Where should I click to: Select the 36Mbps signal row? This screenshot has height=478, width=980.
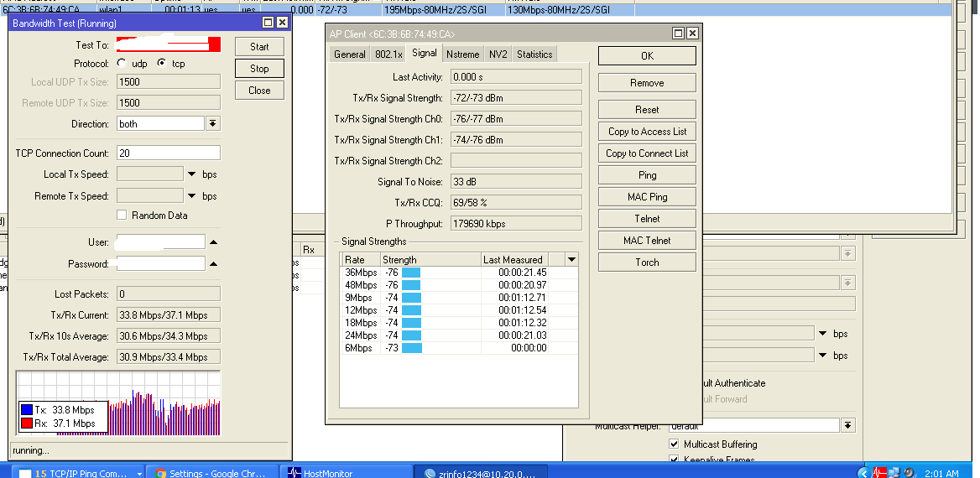pyautogui.click(x=459, y=273)
